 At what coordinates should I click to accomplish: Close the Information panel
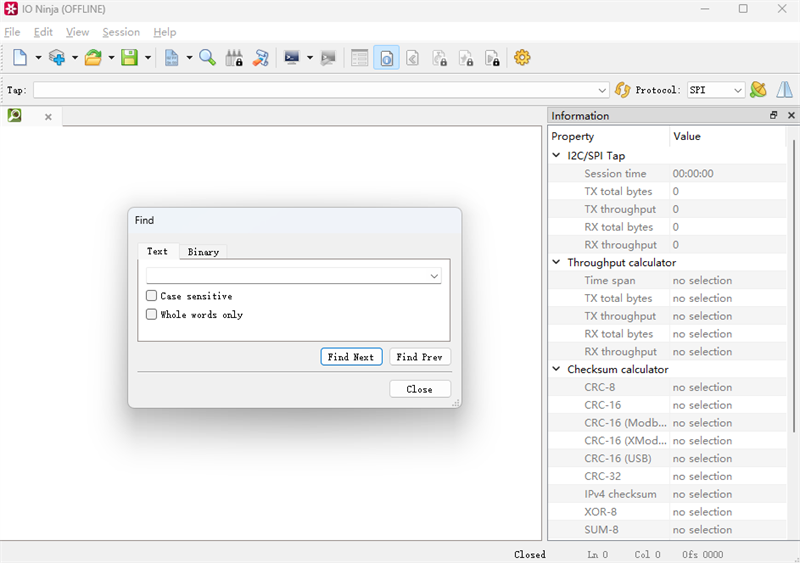[x=791, y=115]
